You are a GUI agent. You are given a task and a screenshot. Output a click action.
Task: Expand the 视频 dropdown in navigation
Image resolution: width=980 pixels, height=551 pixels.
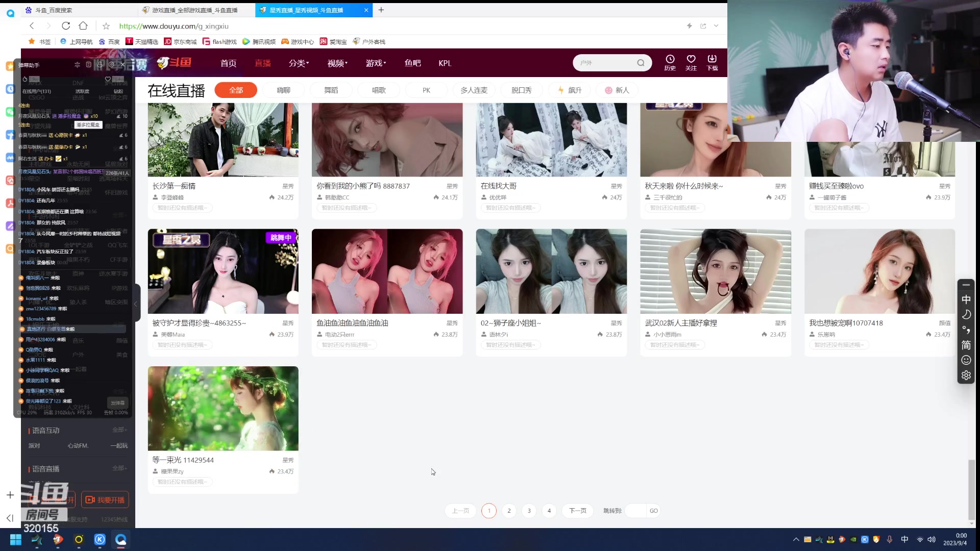point(337,63)
